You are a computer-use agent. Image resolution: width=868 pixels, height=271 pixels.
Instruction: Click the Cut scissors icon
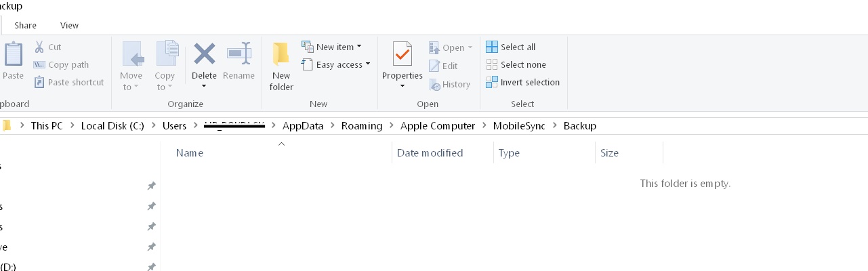coord(39,47)
